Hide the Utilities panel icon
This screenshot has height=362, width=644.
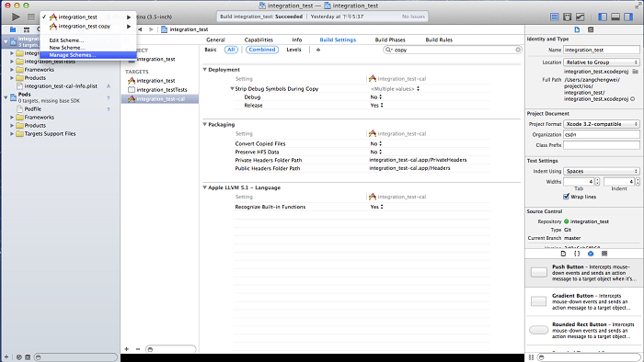tap(628, 17)
